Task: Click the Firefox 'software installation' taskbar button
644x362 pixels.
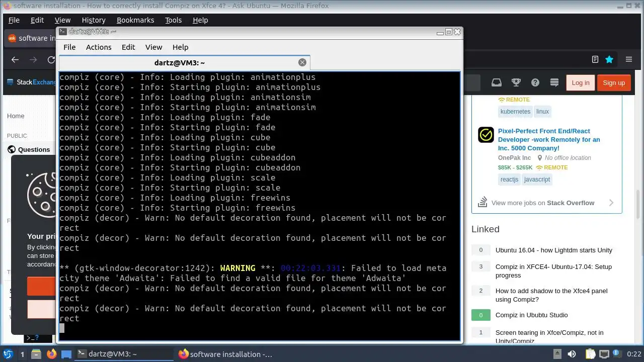Action: pos(225,354)
